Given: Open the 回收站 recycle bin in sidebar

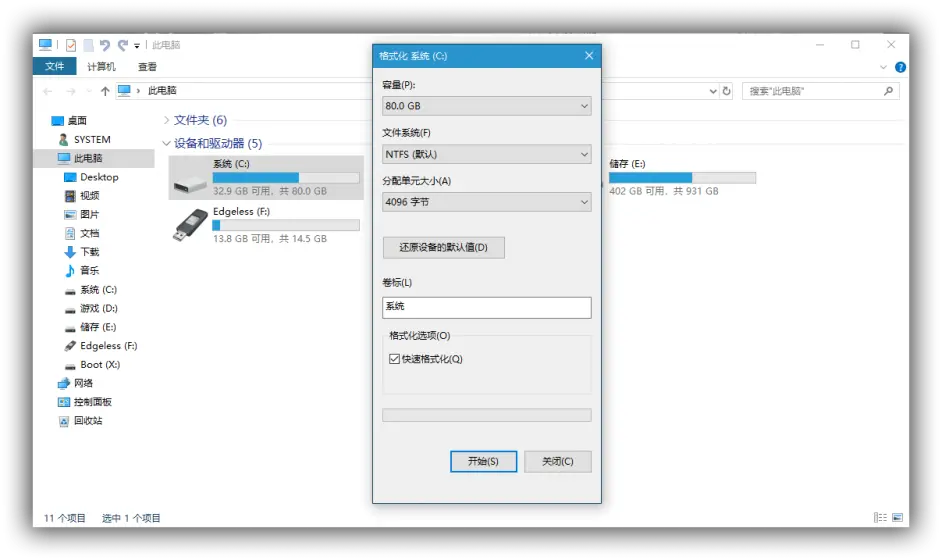Looking at the screenshot, I should pyautogui.click(x=88, y=421).
